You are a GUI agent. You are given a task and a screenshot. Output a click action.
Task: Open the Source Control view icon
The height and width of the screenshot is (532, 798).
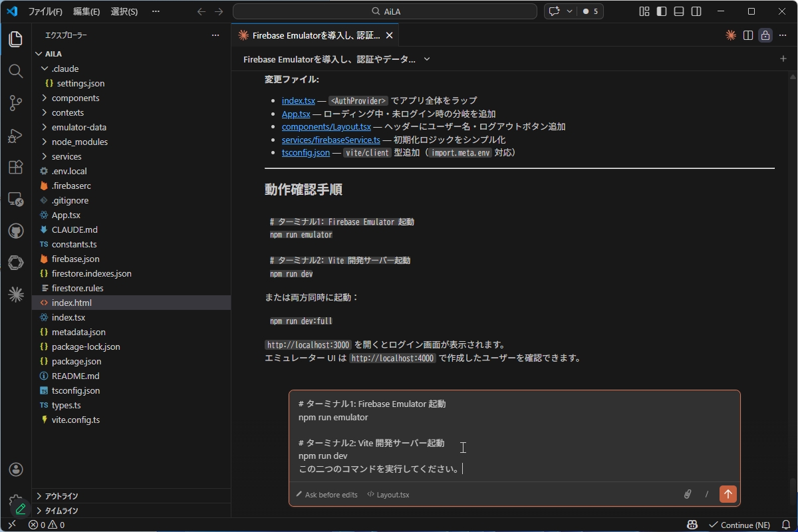click(15, 103)
